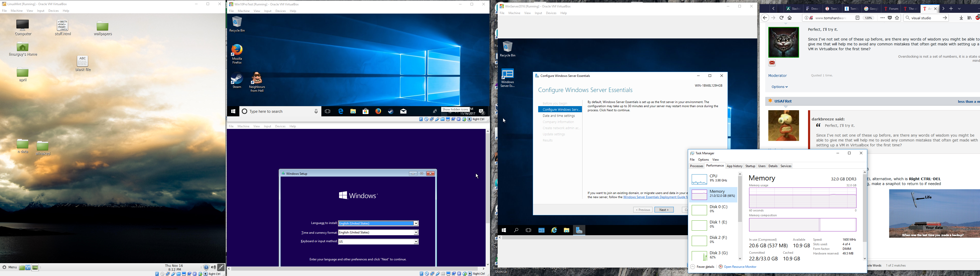
Task: Open Firefox new tab plus button
Action: point(951,9)
